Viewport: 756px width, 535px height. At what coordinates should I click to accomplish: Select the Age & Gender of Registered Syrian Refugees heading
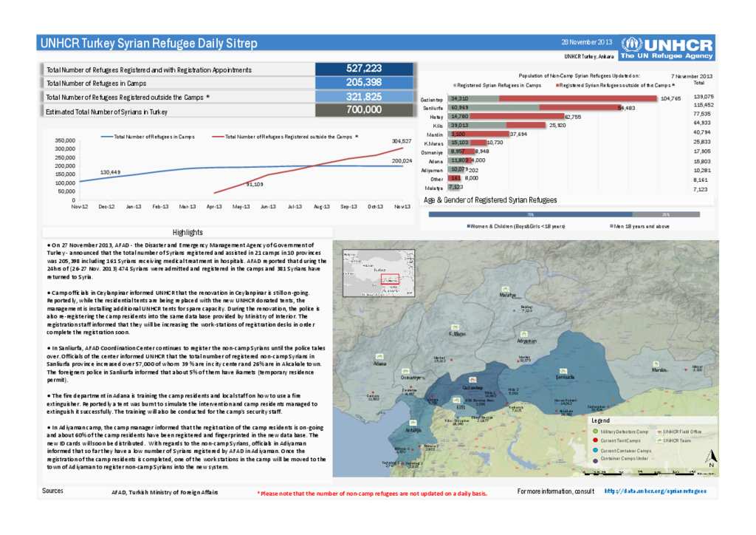pyautogui.click(x=490, y=200)
